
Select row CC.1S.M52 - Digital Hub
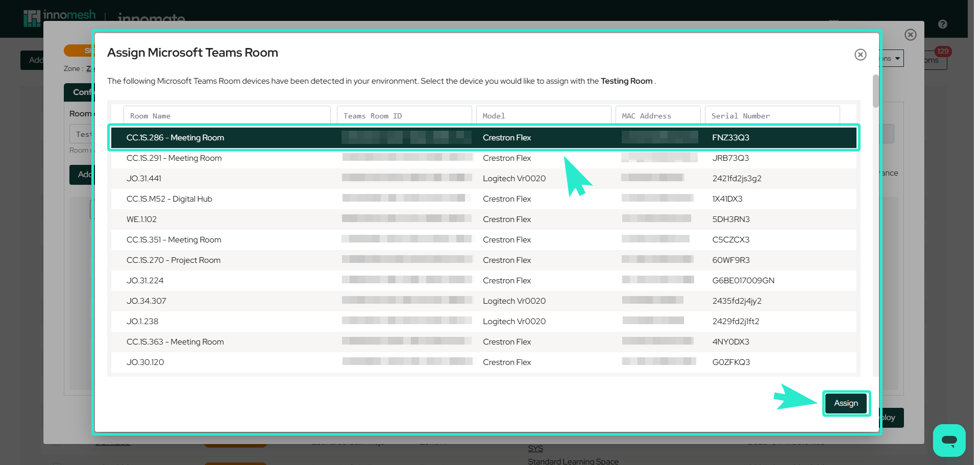click(483, 199)
